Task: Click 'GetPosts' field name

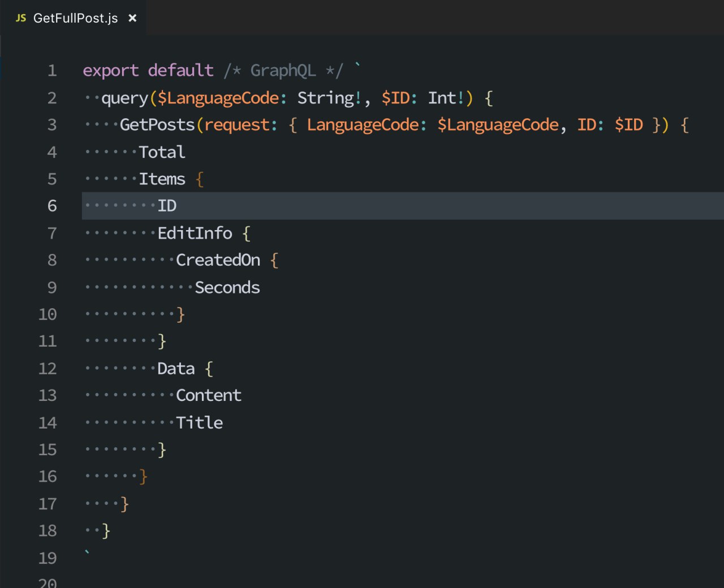Action: pos(157,125)
